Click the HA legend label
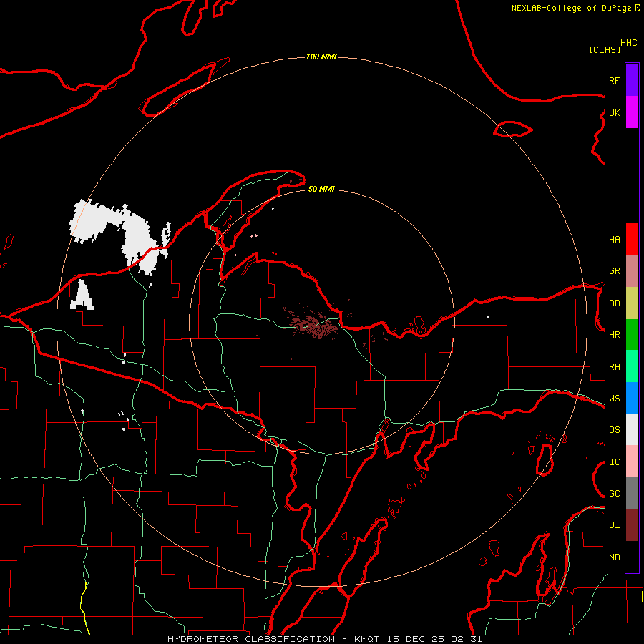The height and width of the screenshot is (644, 644). click(x=614, y=240)
